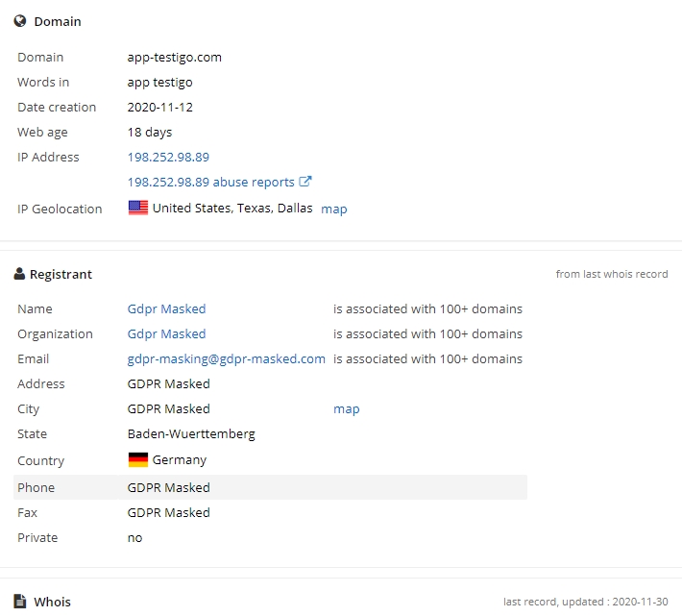Click the IP Address label

click(x=48, y=157)
